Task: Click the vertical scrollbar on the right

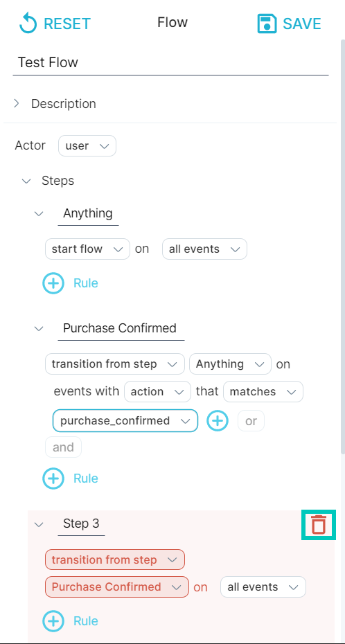Action: (x=342, y=247)
